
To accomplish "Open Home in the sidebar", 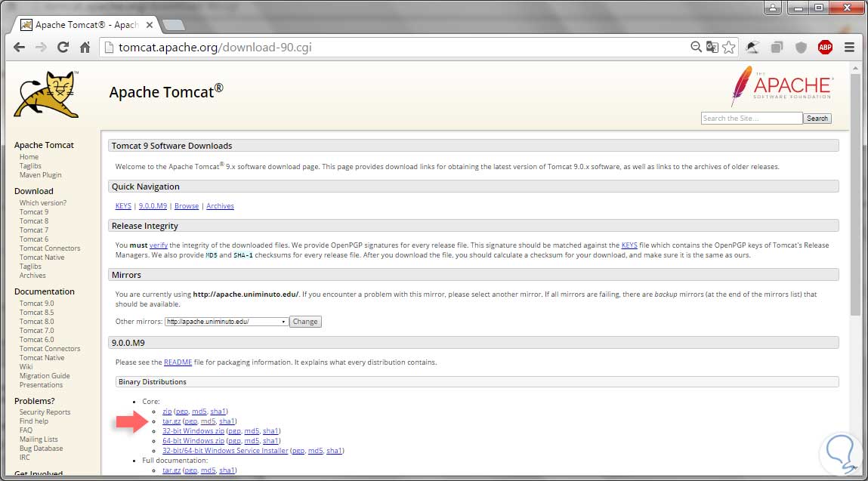I will tap(29, 157).
